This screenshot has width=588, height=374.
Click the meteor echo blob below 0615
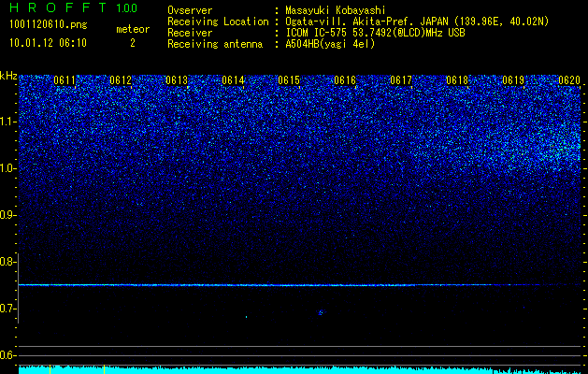(x=321, y=312)
